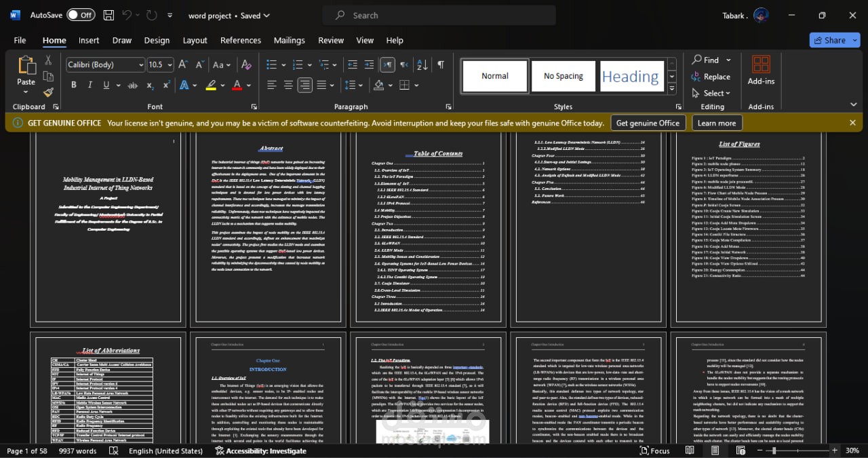
Task: Click the Get genuine Office button
Action: point(648,123)
